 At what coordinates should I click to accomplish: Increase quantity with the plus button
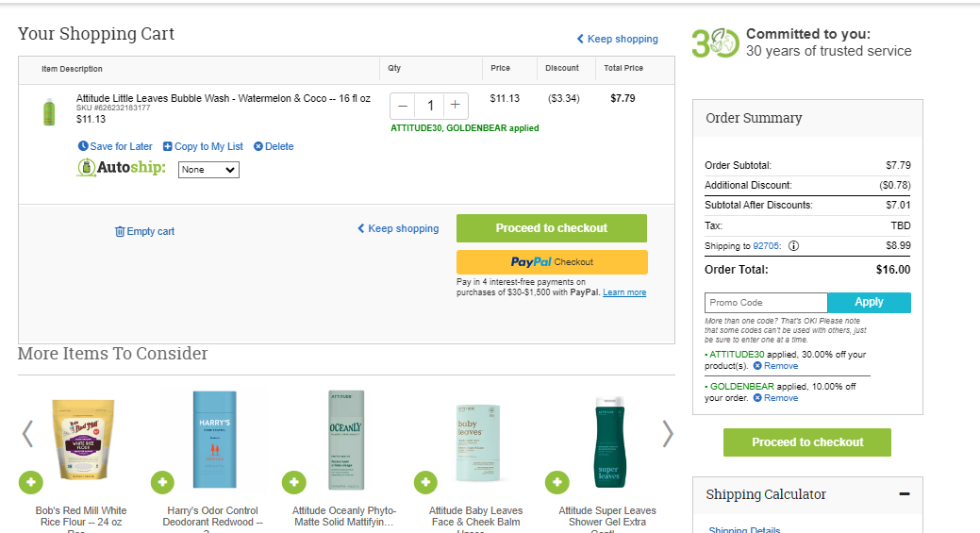(456, 105)
